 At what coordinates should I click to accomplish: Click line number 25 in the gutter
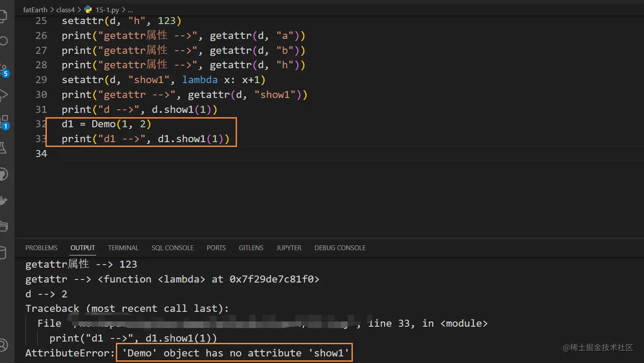(x=41, y=21)
